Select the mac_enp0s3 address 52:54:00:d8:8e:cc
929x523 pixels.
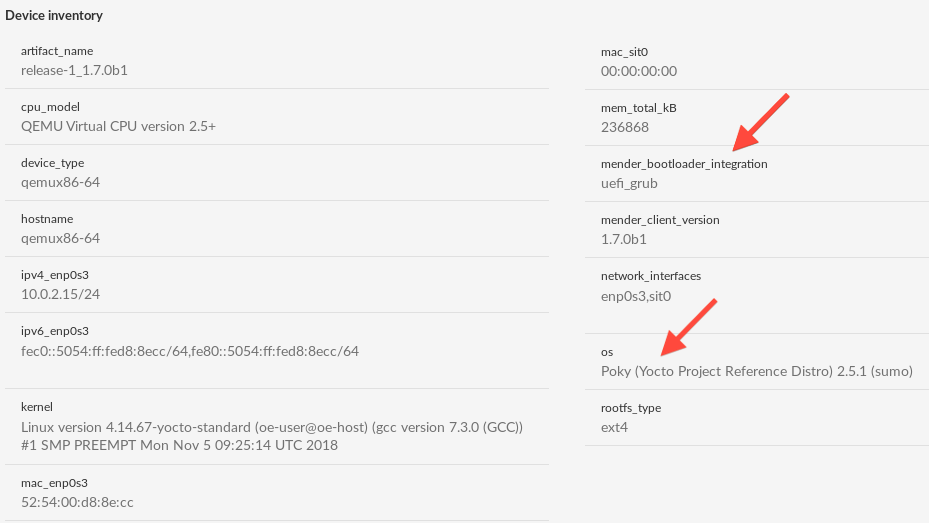tap(77, 502)
